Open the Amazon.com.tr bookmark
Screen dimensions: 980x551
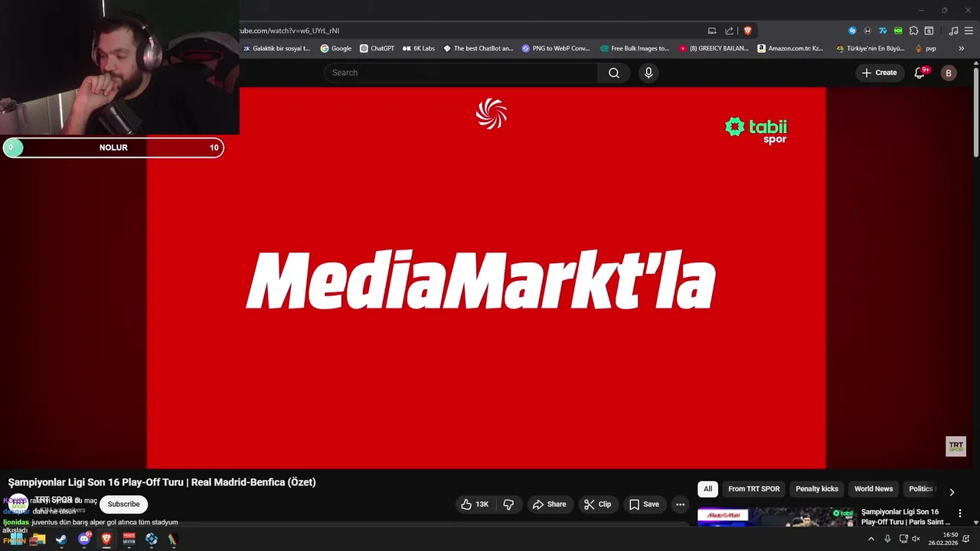(x=791, y=48)
